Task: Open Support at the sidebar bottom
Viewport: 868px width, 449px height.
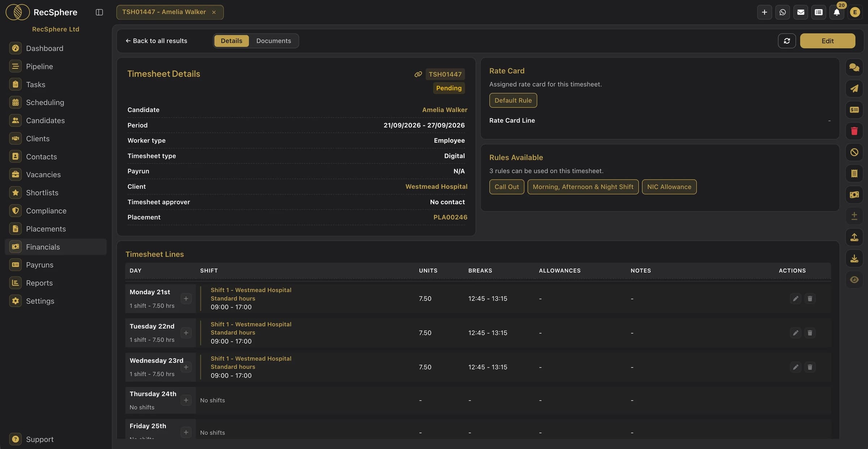Action: [x=56, y=440]
